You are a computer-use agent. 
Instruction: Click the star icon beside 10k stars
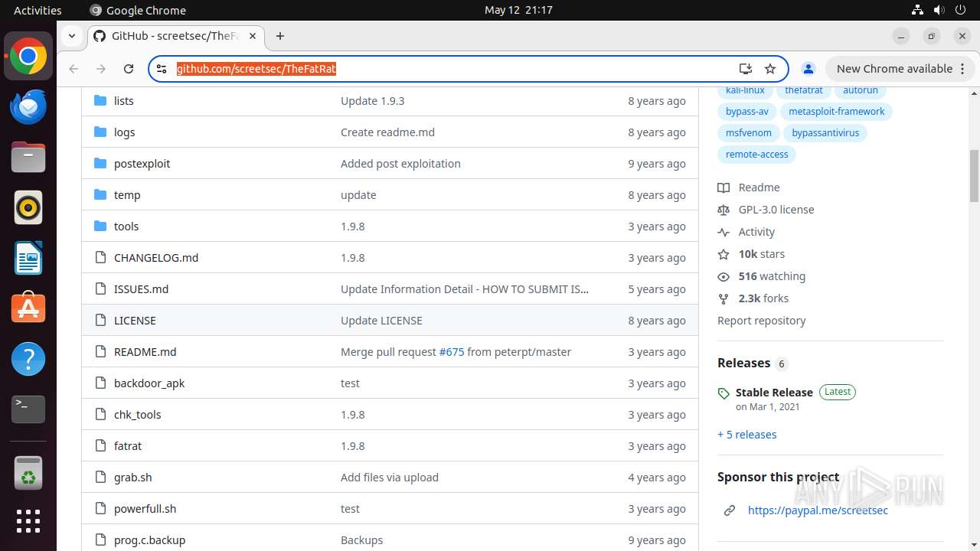724,254
